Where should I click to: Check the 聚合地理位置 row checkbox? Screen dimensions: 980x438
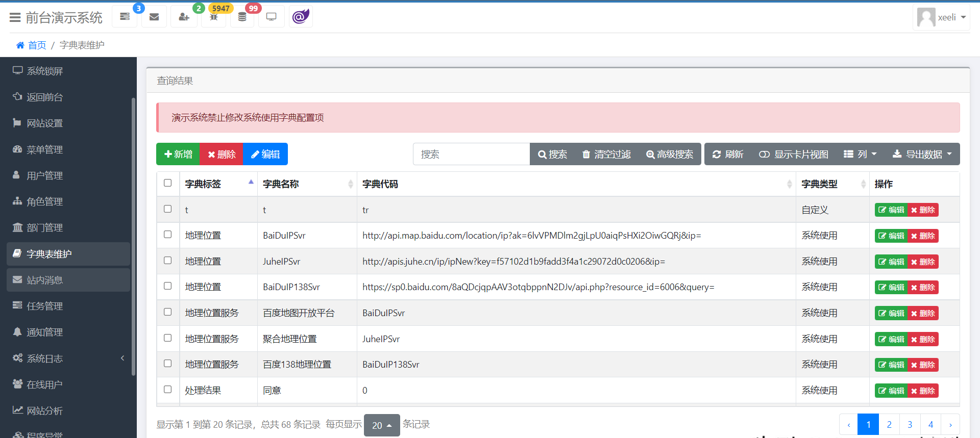[167, 338]
